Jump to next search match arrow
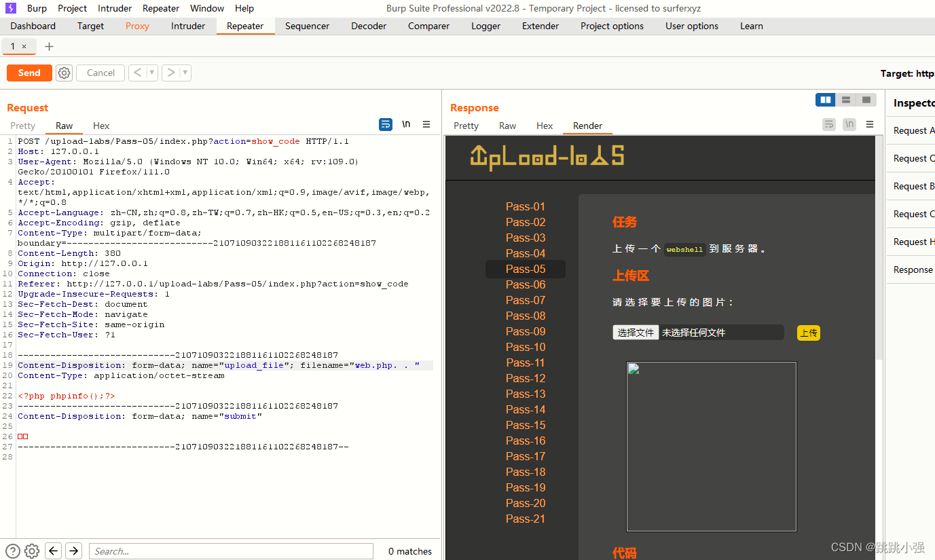935x560 pixels. coord(74,551)
